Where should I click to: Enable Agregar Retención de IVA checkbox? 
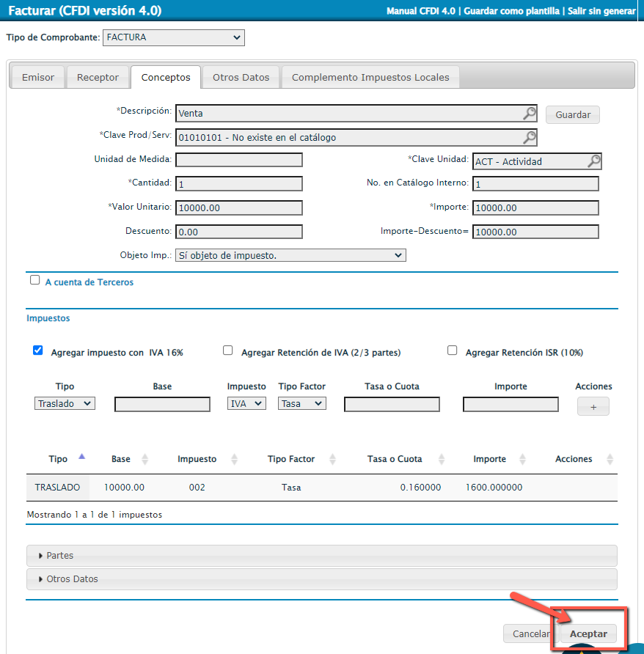pos(228,350)
